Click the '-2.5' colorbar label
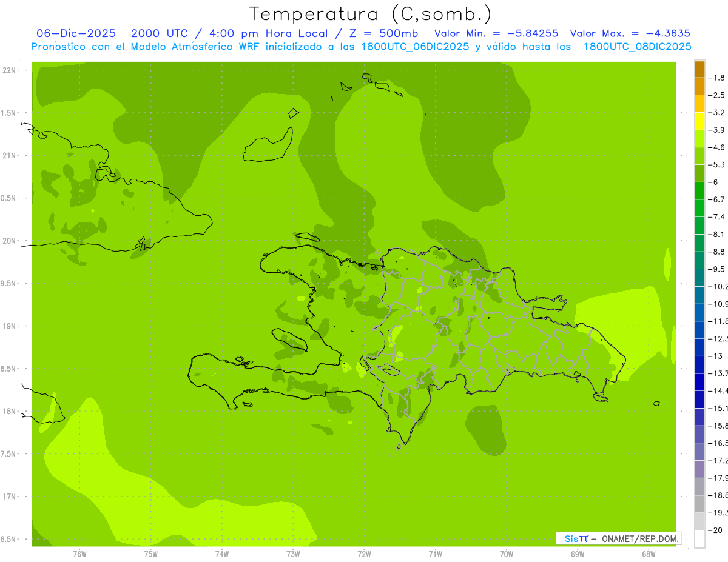The image size is (728, 562). pos(716,95)
